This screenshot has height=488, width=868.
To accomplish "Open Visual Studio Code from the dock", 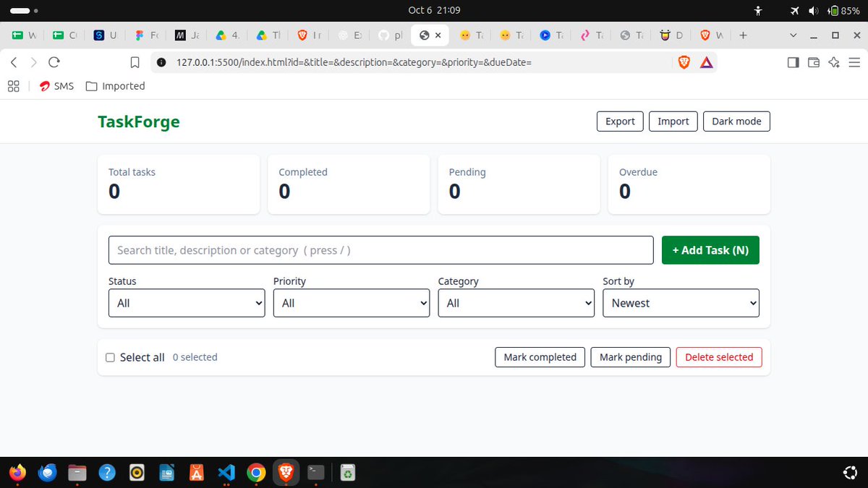I will 226,473.
